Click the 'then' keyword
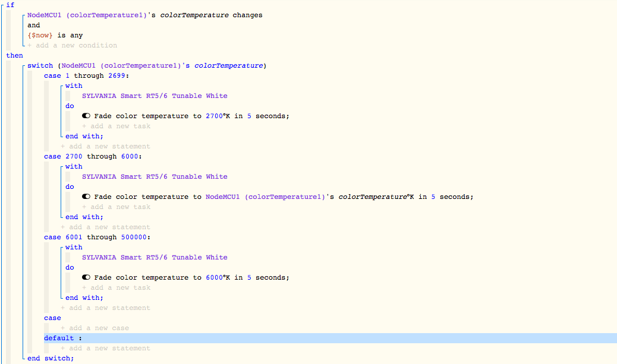This screenshot has width=617, height=364. click(x=14, y=55)
